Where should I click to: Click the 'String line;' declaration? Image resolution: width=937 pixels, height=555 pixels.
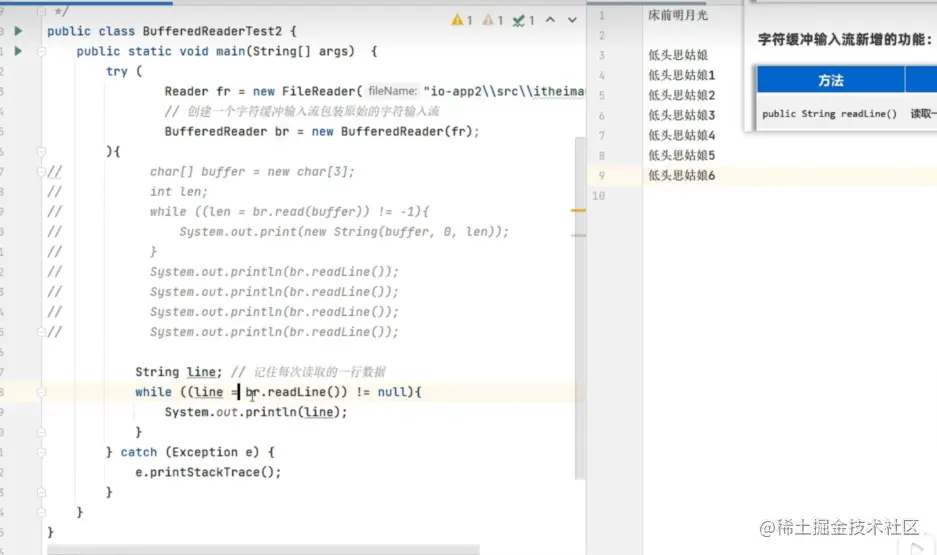click(x=179, y=372)
